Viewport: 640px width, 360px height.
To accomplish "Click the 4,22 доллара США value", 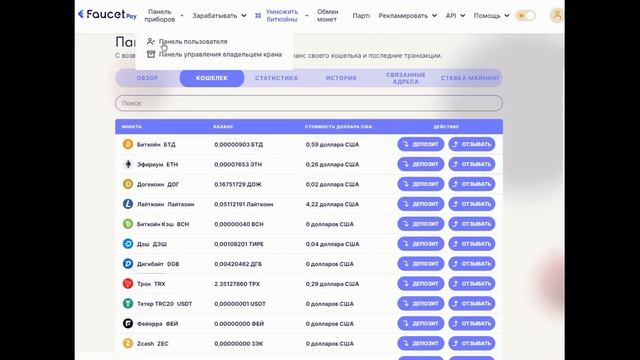I will (332, 204).
